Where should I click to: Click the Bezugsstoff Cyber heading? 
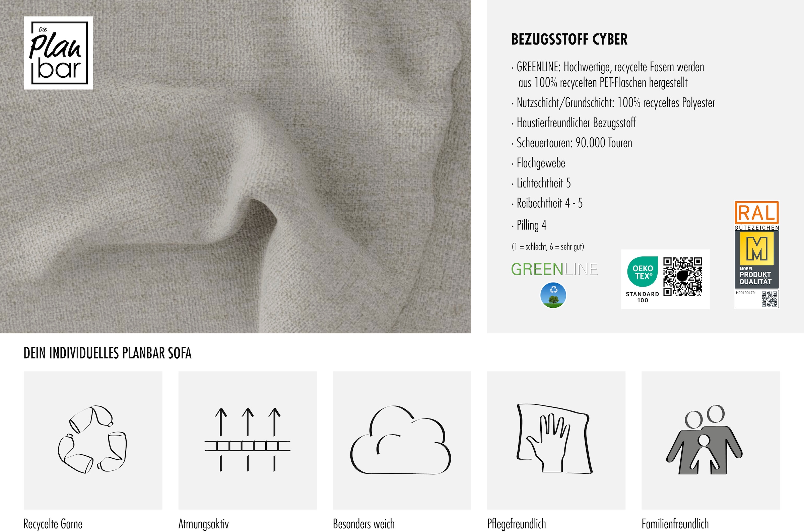point(569,40)
